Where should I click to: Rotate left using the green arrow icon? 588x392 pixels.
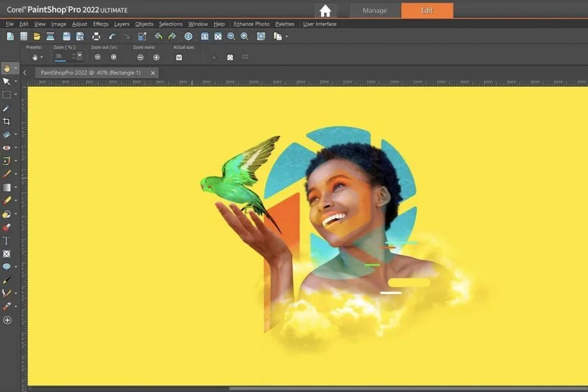159,37
